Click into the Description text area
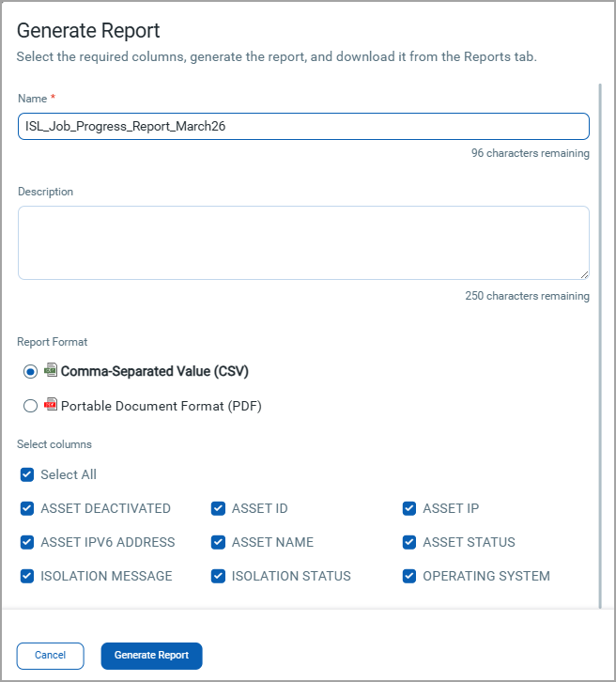616x682 pixels. click(x=303, y=242)
